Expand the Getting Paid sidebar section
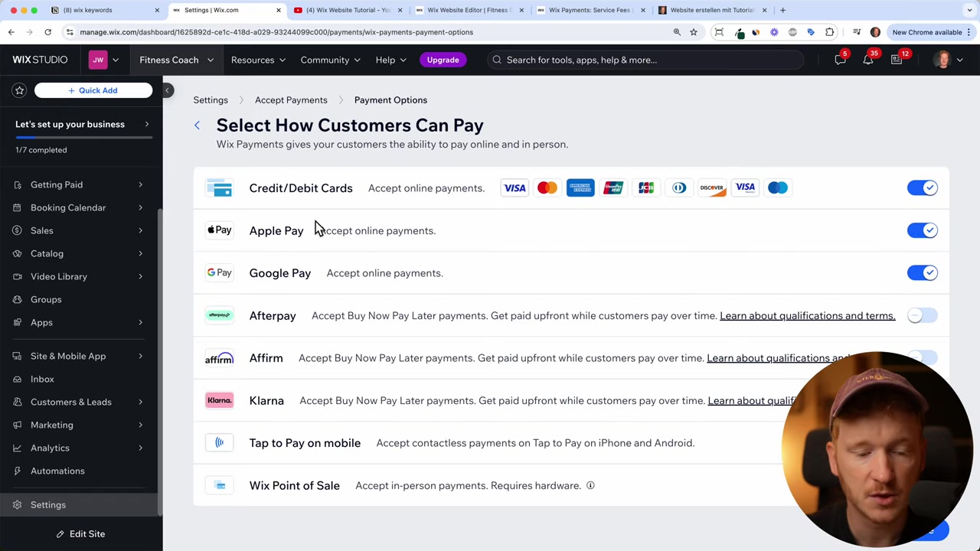Screen dimensions: 980x551 (81, 184)
